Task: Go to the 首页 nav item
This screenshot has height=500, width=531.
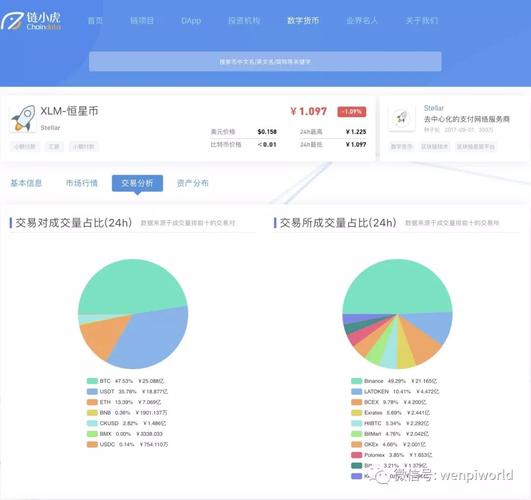Action: [95, 21]
